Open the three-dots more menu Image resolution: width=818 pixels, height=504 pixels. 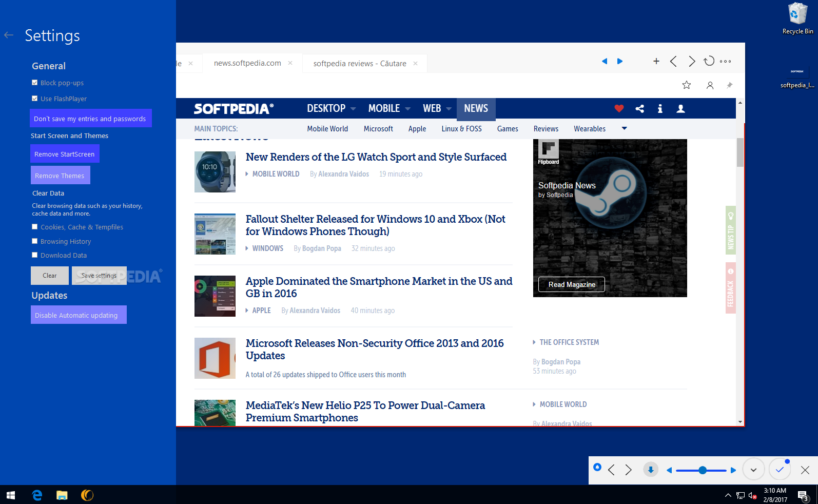click(x=726, y=61)
